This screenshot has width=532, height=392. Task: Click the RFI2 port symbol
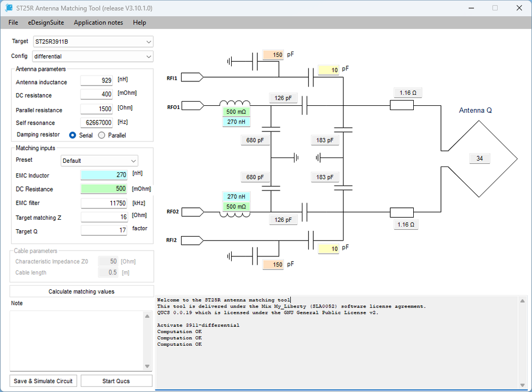pos(192,240)
